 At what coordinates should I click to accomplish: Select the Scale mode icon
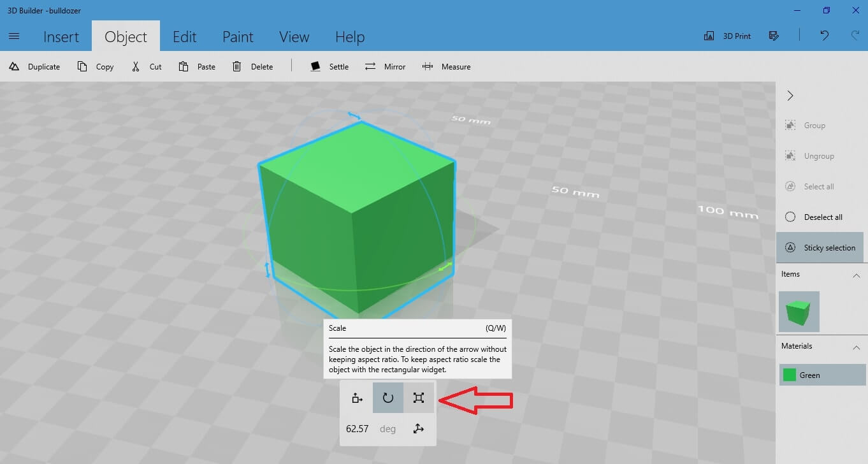(x=418, y=398)
